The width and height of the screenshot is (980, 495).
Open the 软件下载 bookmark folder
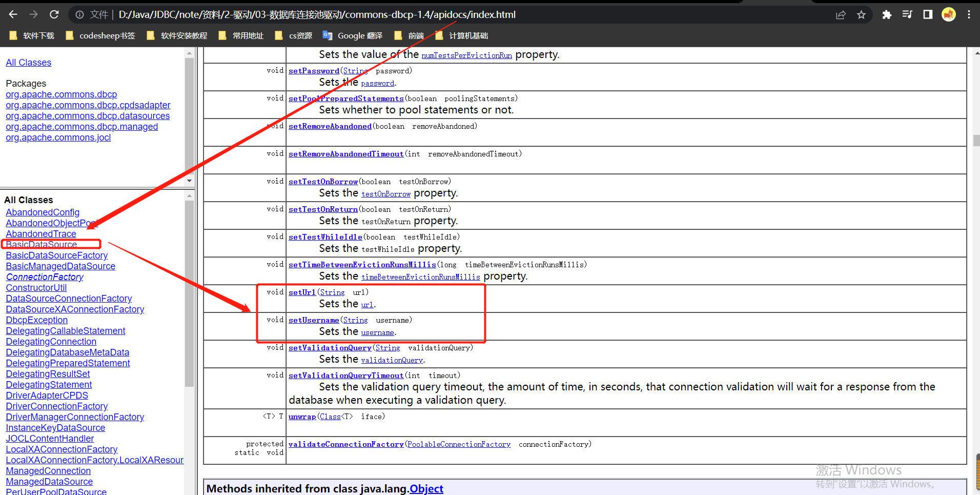click(x=32, y=35)
